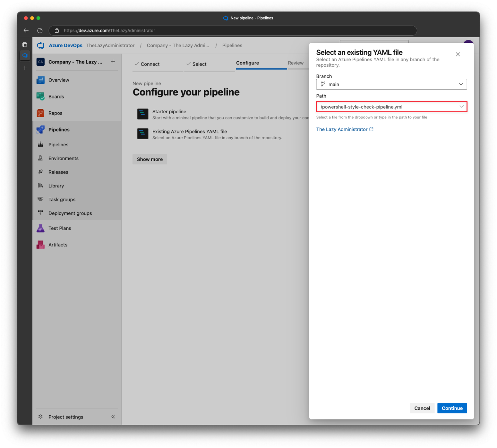
Task: Click the Pipelines rocket icon header
Action: point(40,129)
